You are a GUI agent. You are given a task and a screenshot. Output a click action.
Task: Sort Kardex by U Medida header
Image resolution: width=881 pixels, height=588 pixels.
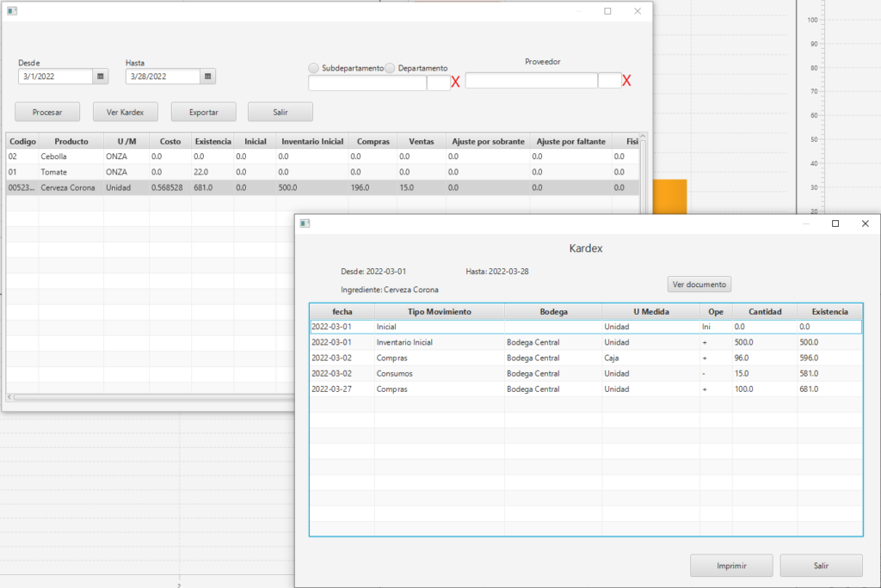[x=651, y=312]
